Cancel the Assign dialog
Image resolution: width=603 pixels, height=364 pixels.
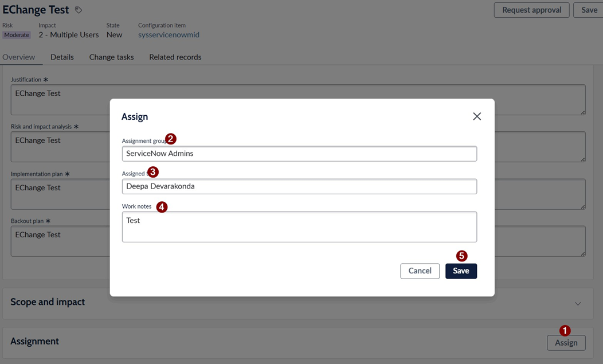(420, 271)
